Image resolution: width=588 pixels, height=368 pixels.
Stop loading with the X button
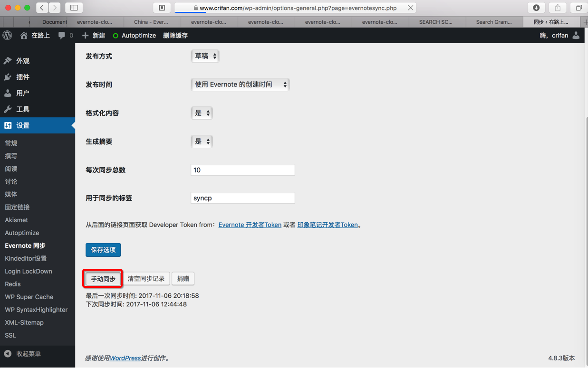[411, 8]
